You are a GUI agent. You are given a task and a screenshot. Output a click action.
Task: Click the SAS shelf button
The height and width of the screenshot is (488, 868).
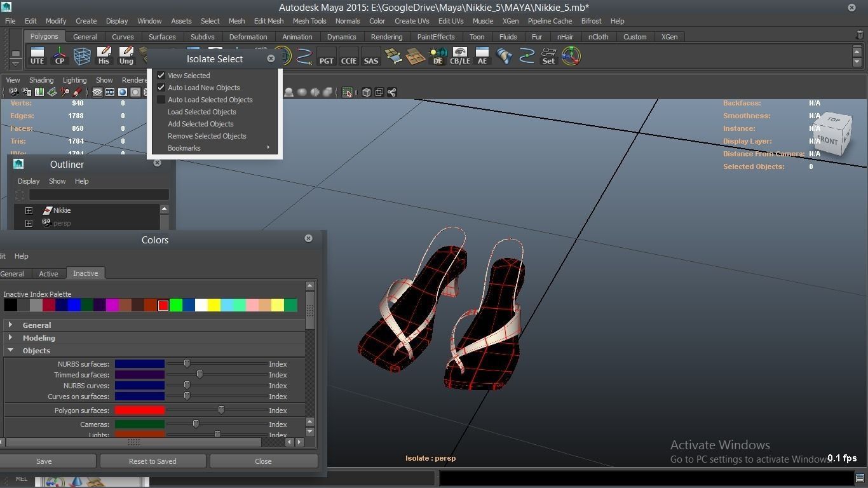tap(371, 56)
